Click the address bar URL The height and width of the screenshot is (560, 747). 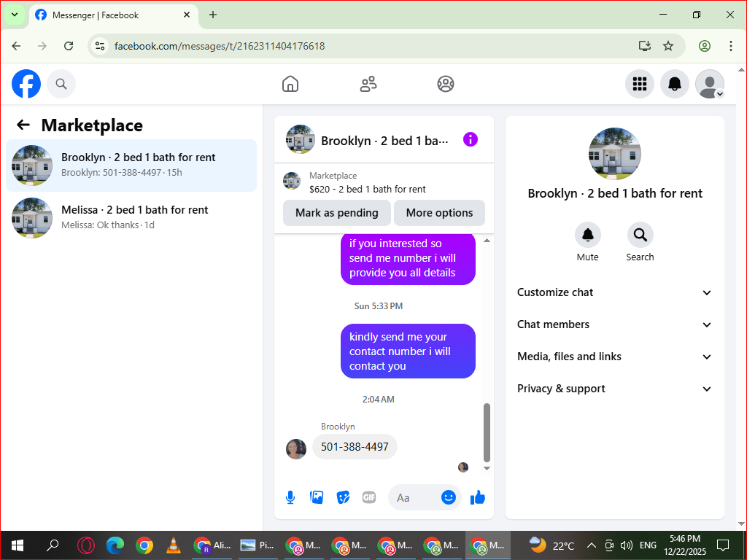[220, 46]
